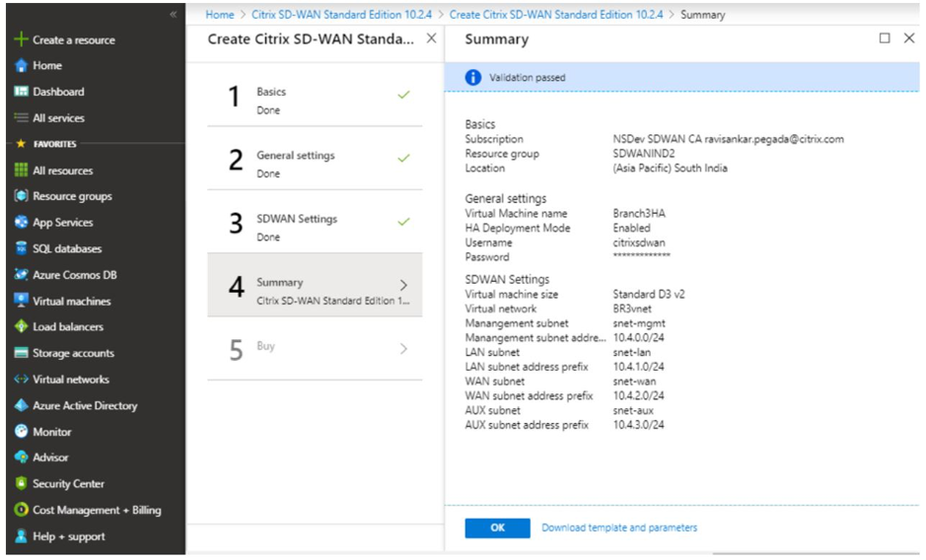This screenshot has width=926, height=560.
Task: Open step 3 SDWAN Settings
Action: pos(315,222)
